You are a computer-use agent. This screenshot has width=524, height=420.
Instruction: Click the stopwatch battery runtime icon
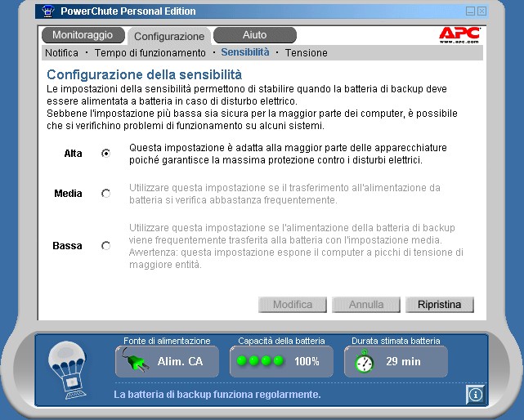point(364,361)
